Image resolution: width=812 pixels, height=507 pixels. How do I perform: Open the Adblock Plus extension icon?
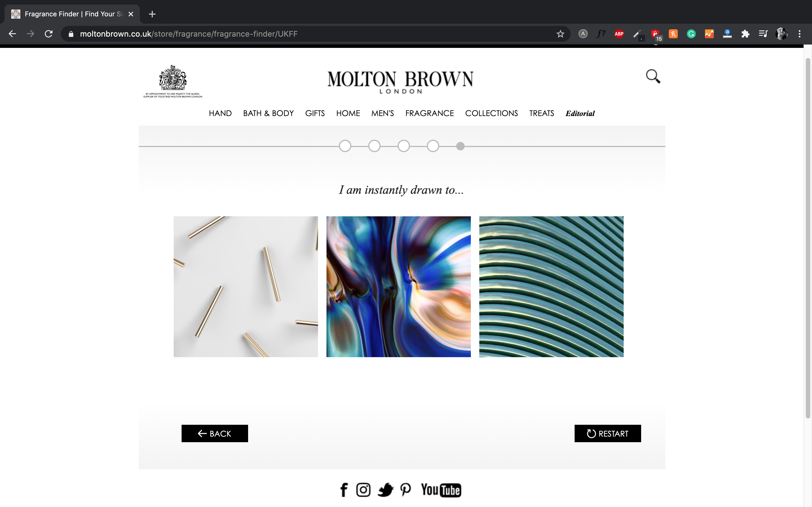tap(619, 34)
